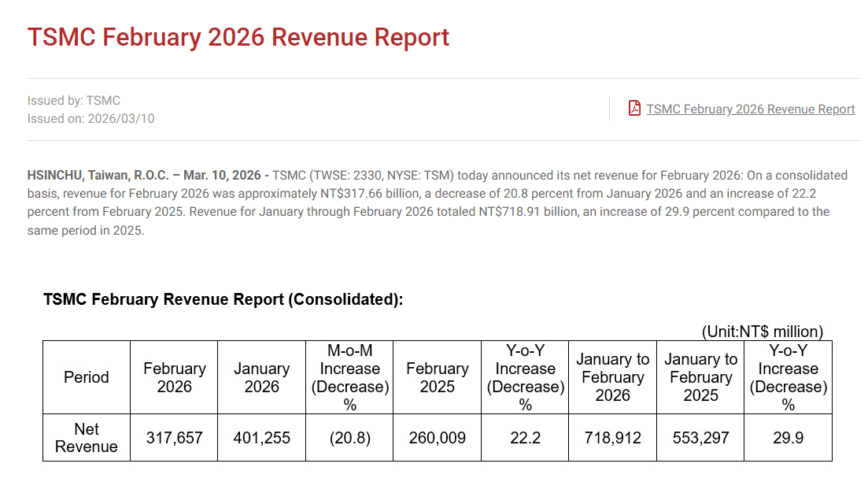Click the HSINCHU press release paragraph
Viewport: 868px width, 482px height.
point(437,203)
